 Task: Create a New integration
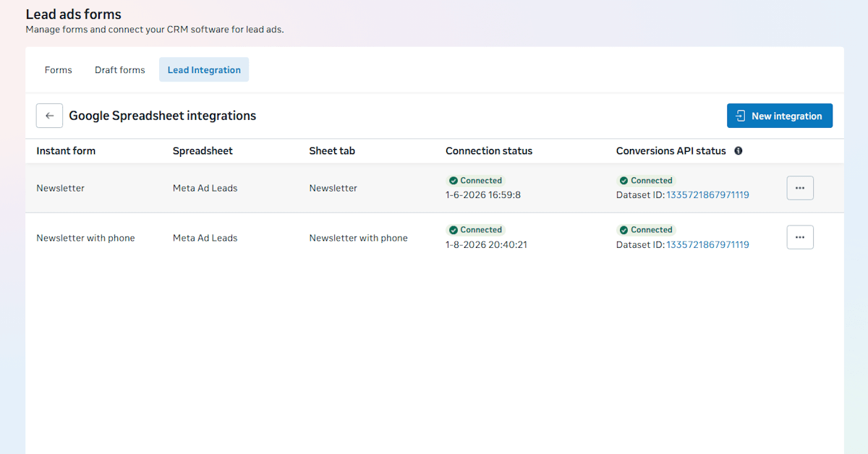click(779, 116)
